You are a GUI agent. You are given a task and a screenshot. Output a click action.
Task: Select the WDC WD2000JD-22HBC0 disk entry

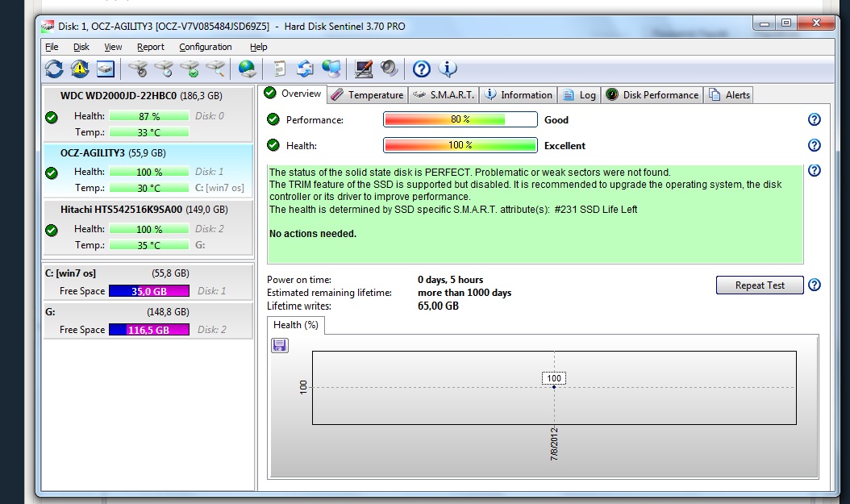click(x=148, y=114)
